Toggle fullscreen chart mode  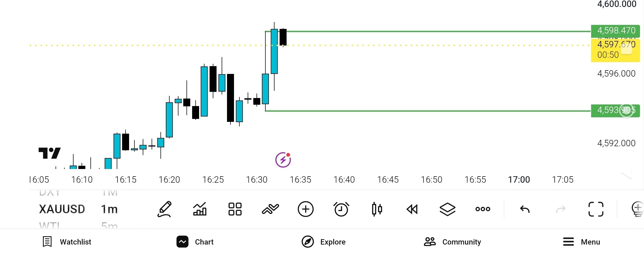pyautogui.click(x=596, y=209)
